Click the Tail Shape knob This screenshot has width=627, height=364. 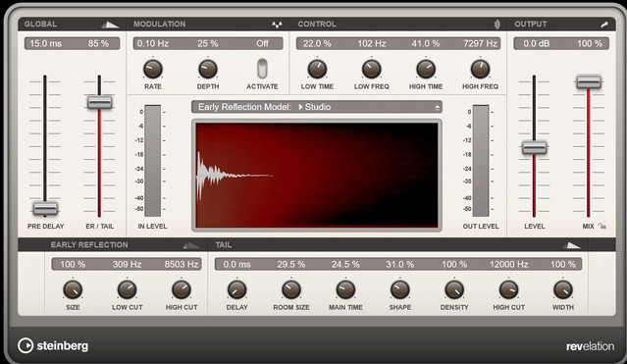tap(400, 289)
